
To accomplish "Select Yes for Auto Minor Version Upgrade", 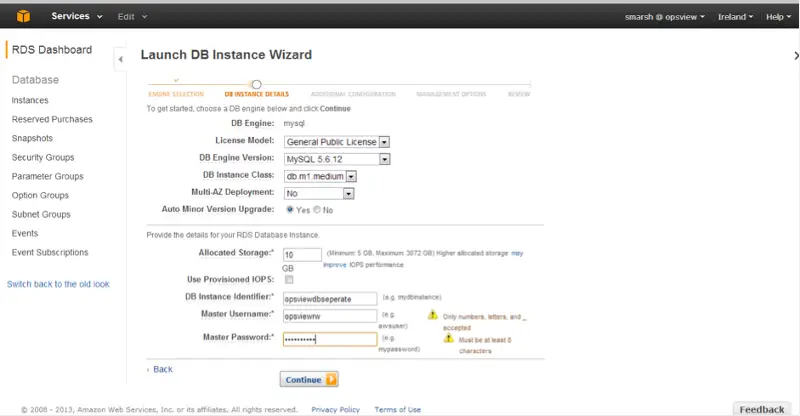I will click(x=290, y=209).
